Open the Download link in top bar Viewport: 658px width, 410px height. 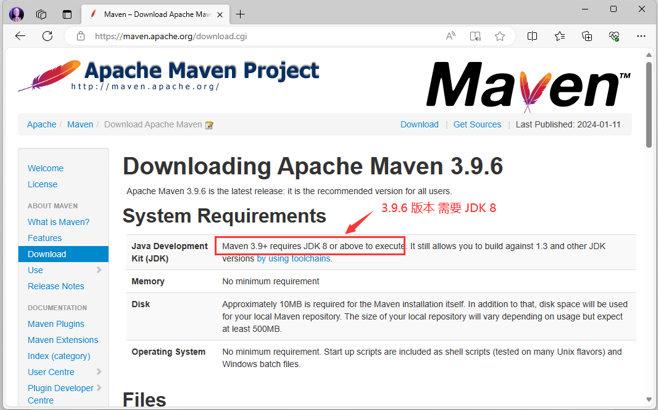click(419, 125)
